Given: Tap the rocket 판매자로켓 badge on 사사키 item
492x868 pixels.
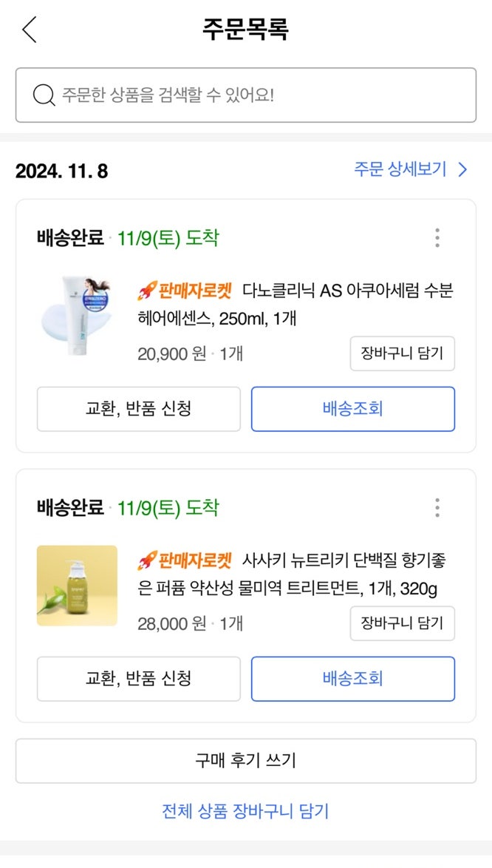Looking at the screenshot, I should 185,560.
